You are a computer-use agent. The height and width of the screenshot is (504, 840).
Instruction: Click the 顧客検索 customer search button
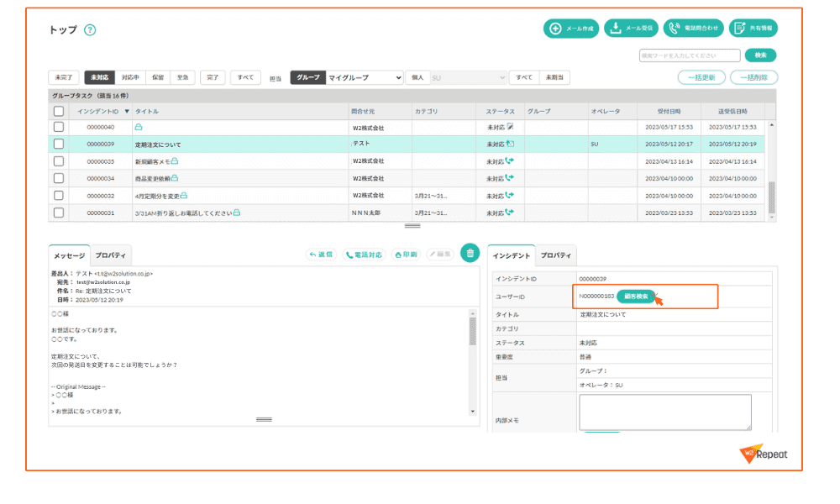point(636,297)
